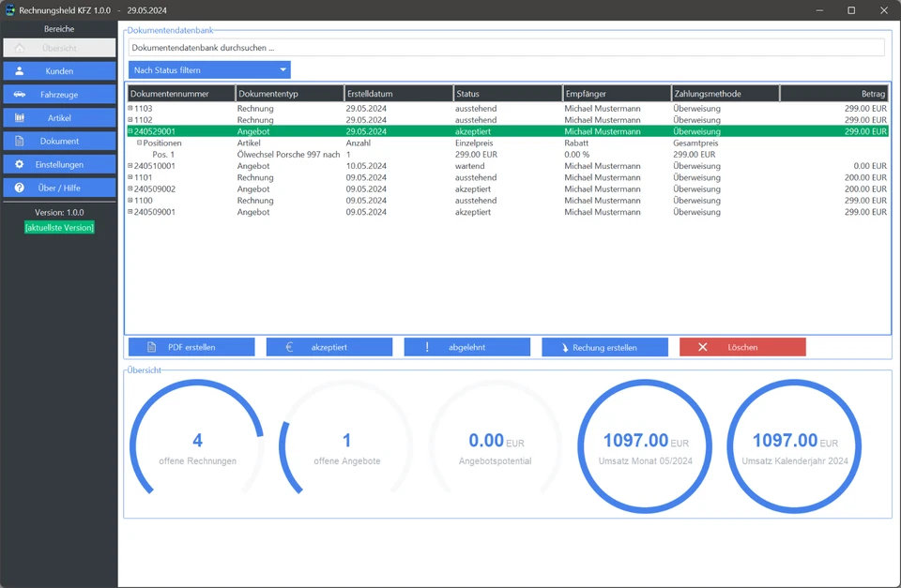Image resolution: width=901 pixels, height=588 pixels.
Task: Click the Artikel chart icon in sidebar
Action: click(20, 118)
